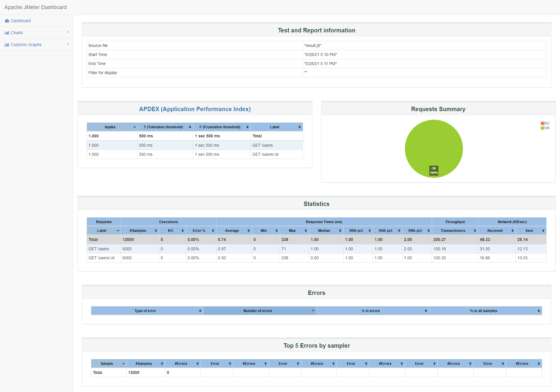The width and height of the screenshot is (560, 392).
Task: Click sort icon on #Samples statistics column
Action: 156,231
